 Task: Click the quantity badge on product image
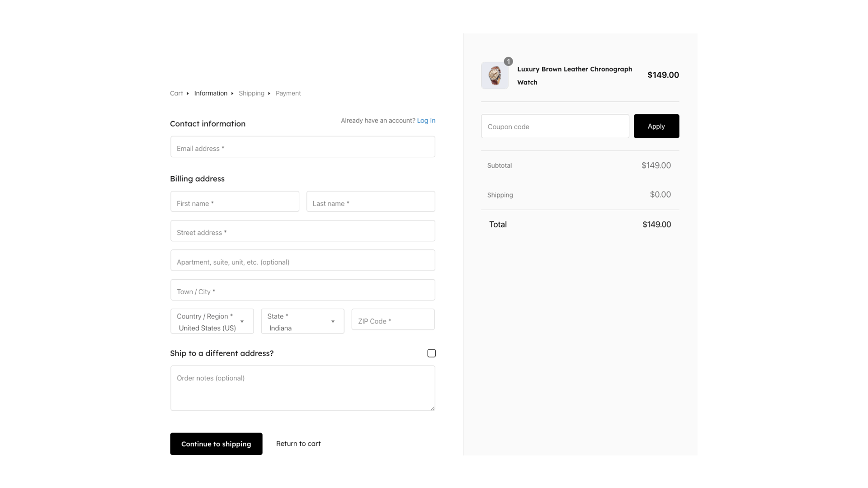tap(508, 61)
